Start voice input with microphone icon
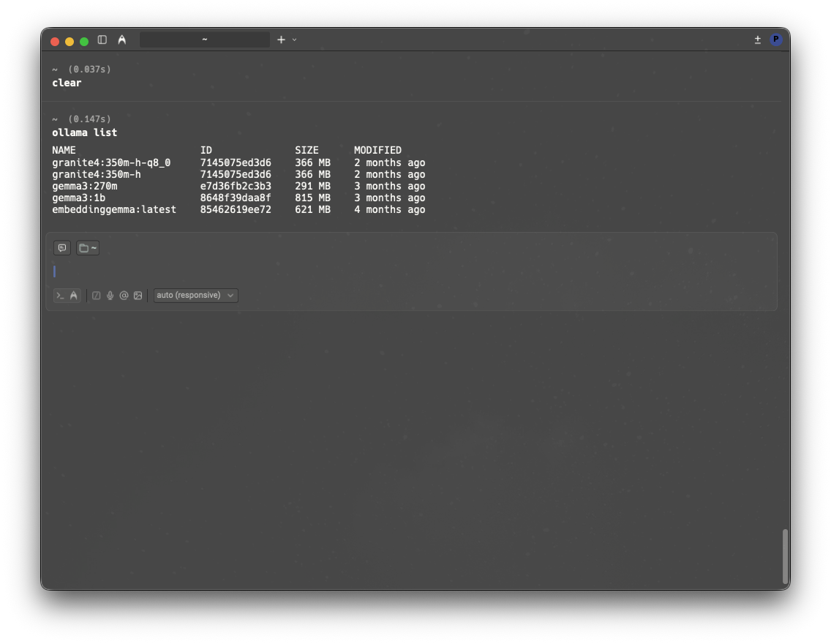Image resolution: width=831 pixels, height=644 pixels. pos(110,296)
